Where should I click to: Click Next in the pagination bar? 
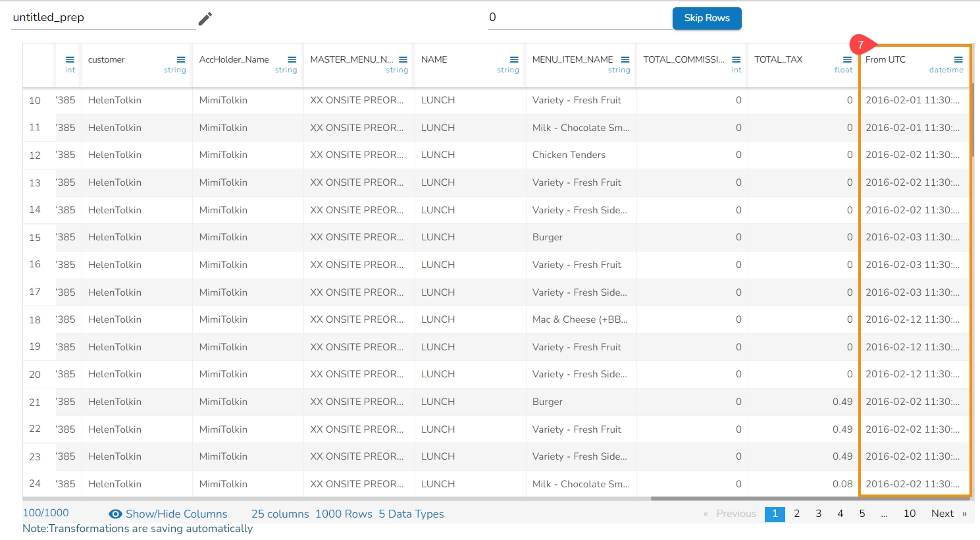click(942, 514)
